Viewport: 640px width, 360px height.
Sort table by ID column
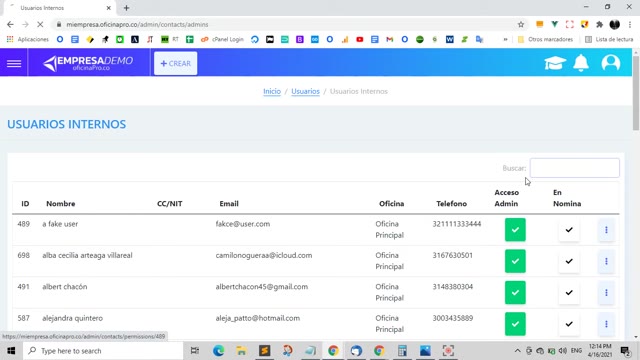pos(25,204)
